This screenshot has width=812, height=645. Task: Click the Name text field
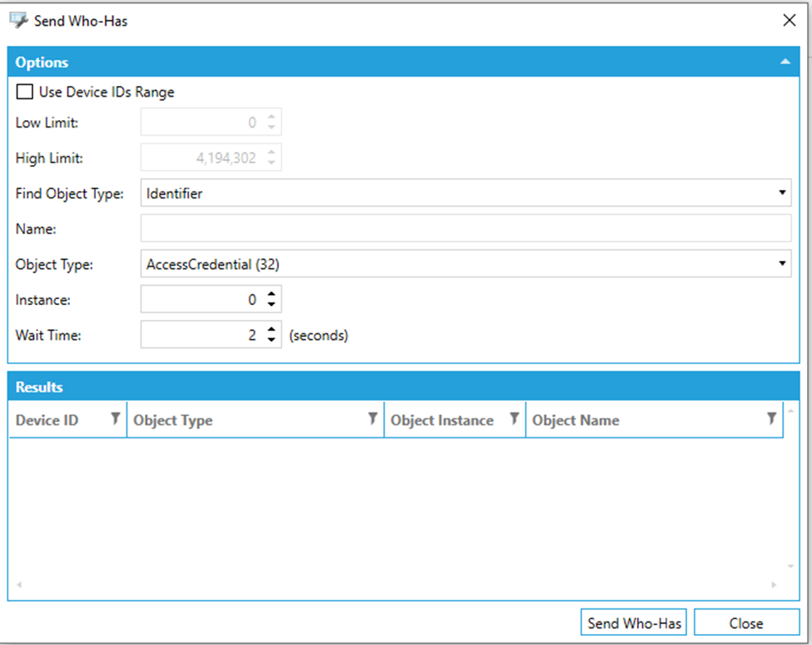[x=465, y=228]
